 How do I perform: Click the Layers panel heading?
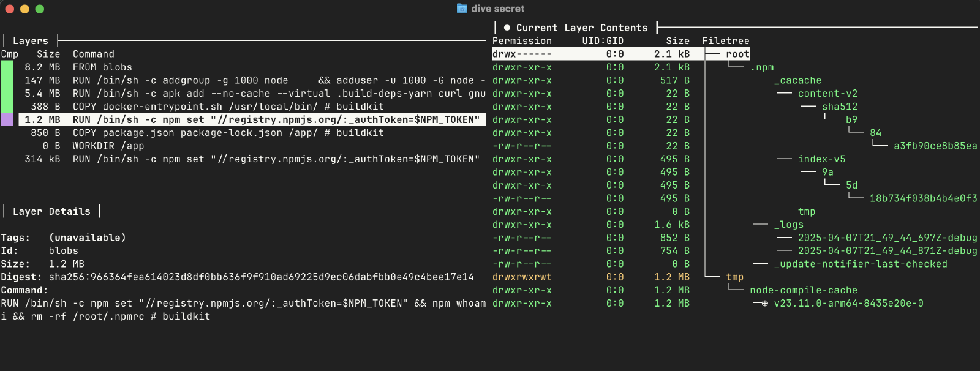(x=30, y=41)
